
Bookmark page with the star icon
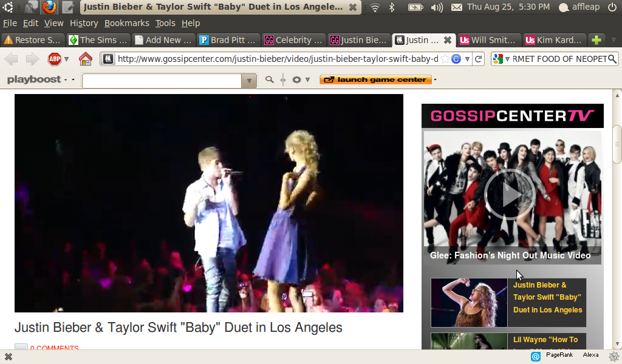[445, 59]
